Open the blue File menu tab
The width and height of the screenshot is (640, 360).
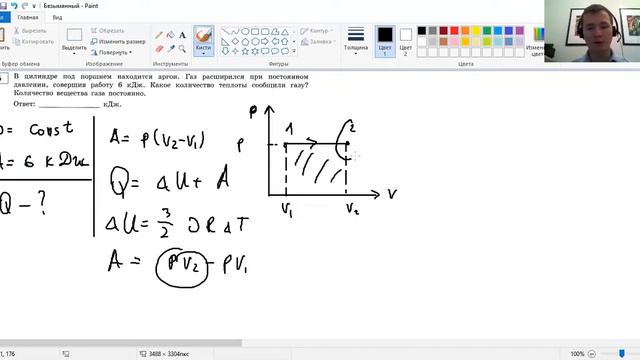coord(4,18)
